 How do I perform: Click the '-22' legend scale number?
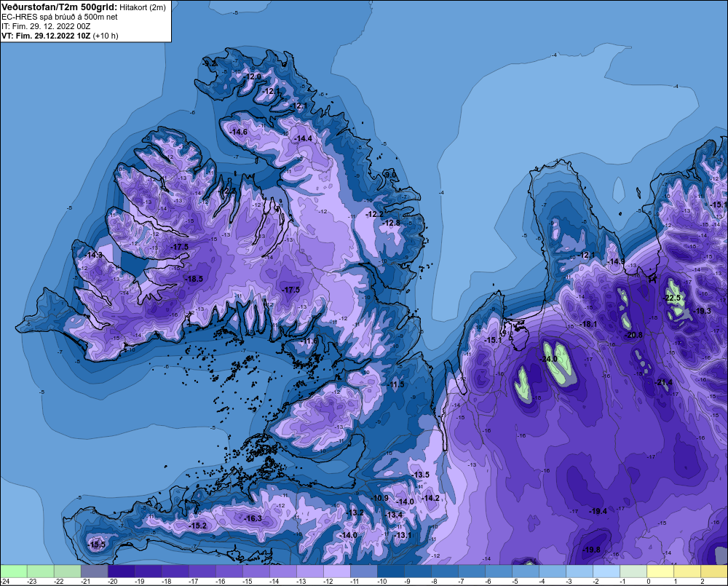click(58, 582)
